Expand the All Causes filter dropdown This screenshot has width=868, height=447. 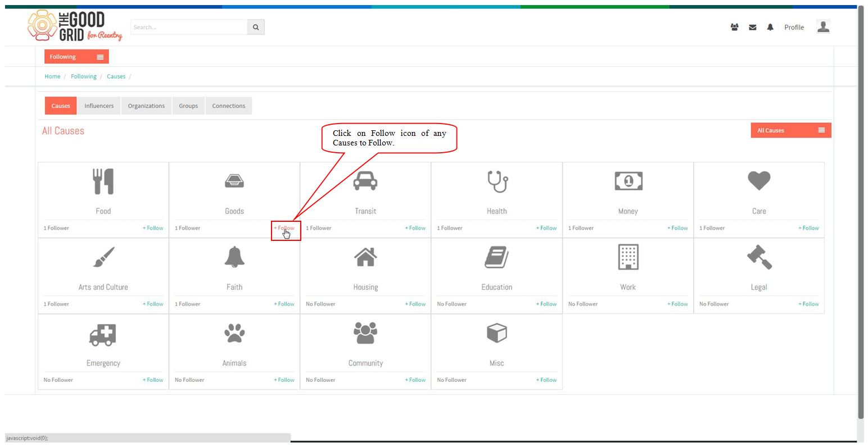(790, 130)
